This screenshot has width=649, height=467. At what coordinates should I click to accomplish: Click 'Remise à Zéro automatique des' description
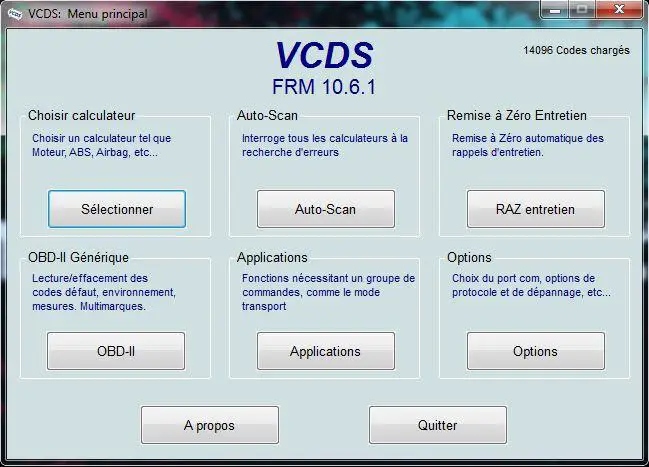click(x=528, y=145)
